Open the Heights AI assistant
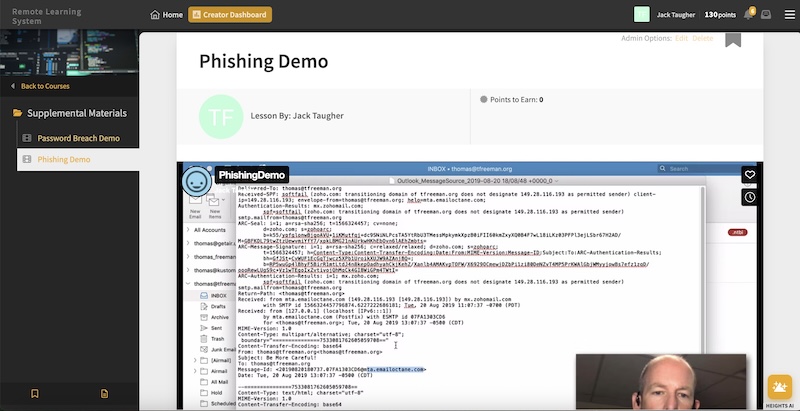800x411 pixels. [x=780, y=388]
